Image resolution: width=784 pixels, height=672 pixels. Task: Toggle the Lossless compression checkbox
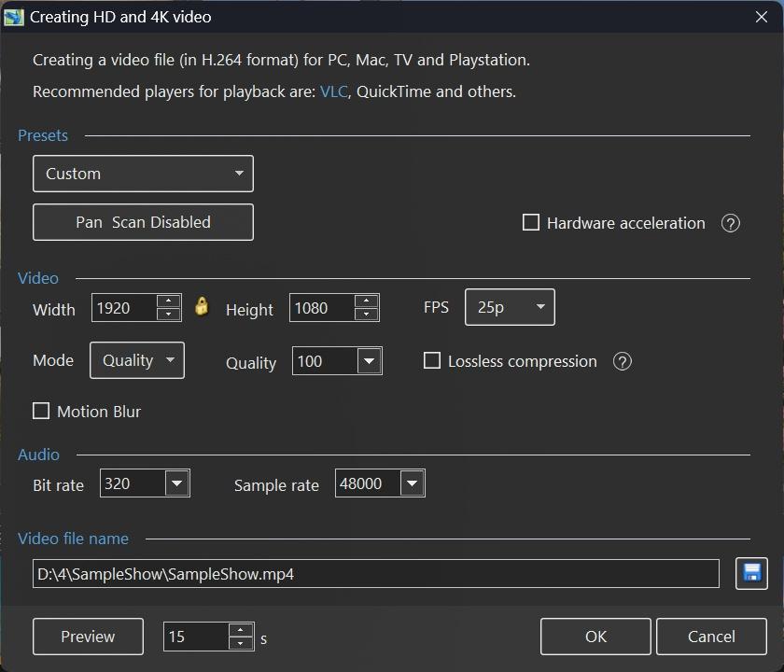coord(432,361)
